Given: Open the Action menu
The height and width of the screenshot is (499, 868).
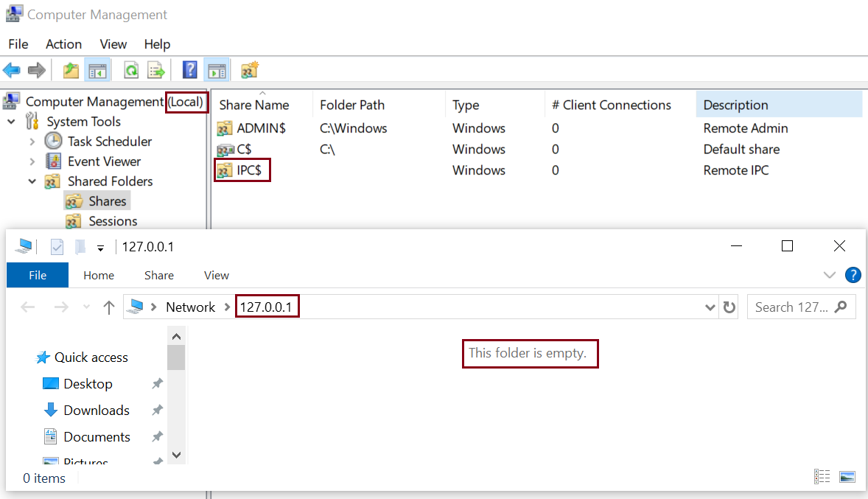Looking at the screenshot, I should point(63,44).
